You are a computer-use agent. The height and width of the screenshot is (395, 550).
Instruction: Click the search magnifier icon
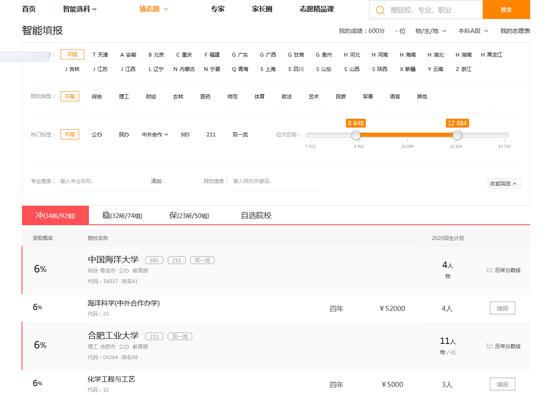[x=380, y=10]
